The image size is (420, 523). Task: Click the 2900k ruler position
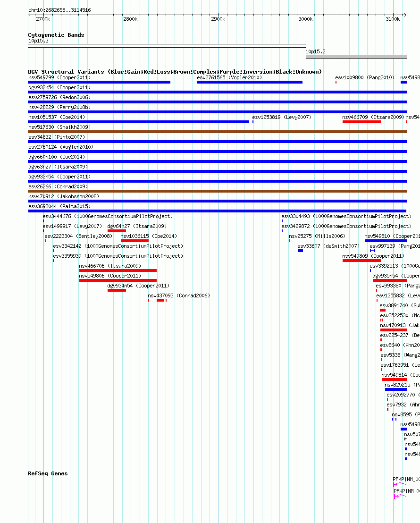pos(218,19)
